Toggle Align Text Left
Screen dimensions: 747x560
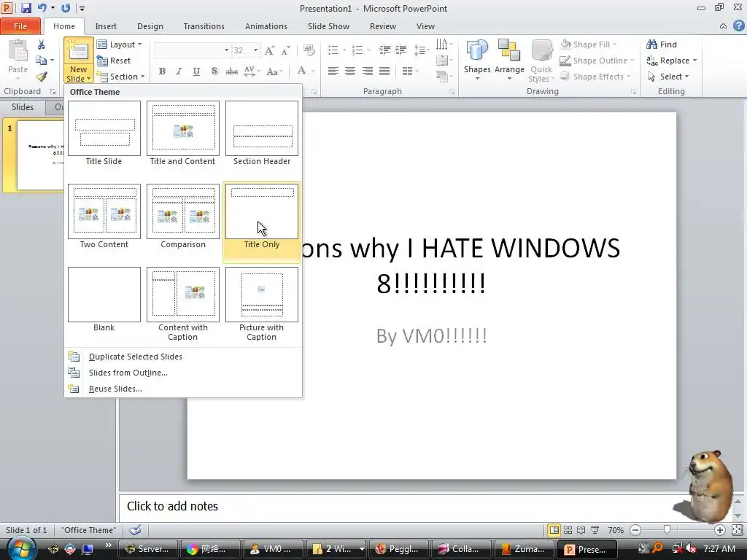pos(333,71)
